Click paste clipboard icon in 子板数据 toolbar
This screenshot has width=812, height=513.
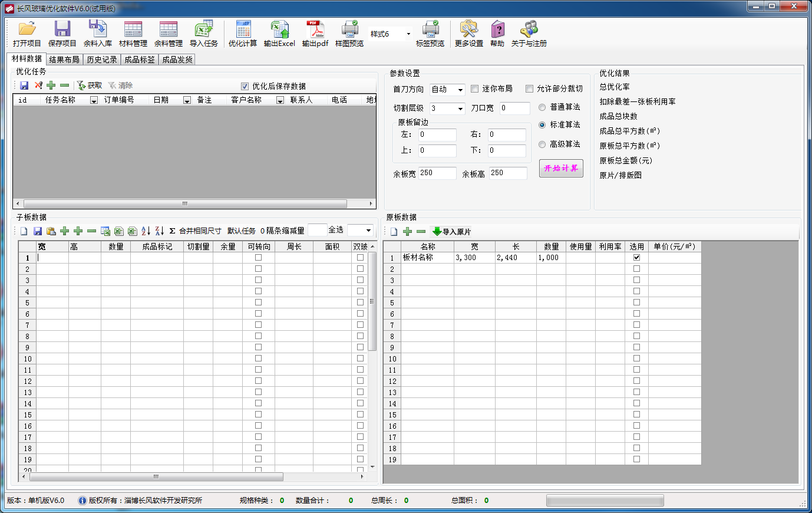click(51, 231)
